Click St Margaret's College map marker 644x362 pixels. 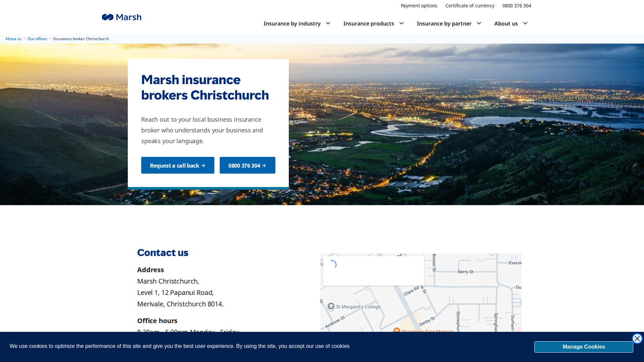331,307
